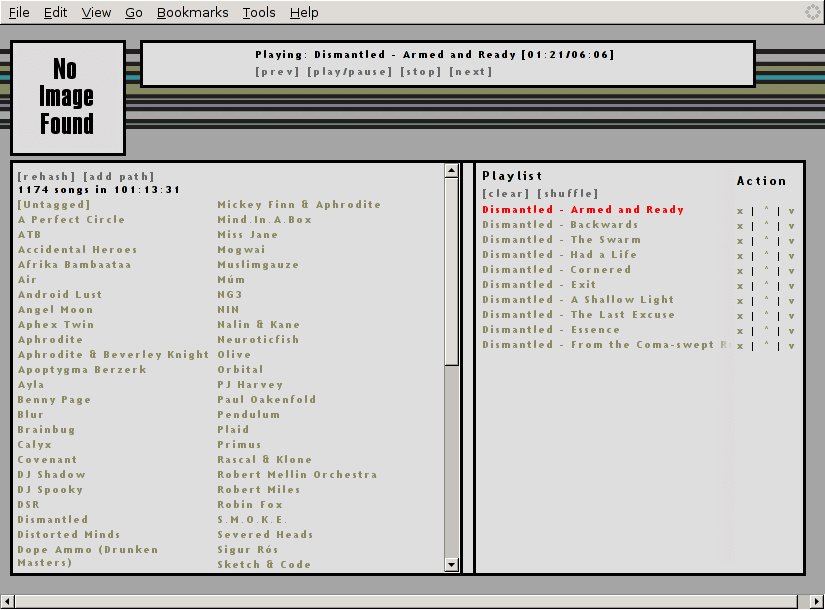This screenshot has width=825, height=610.
Task: Open artist A Perfect Circle
Action: coord(72,219)
